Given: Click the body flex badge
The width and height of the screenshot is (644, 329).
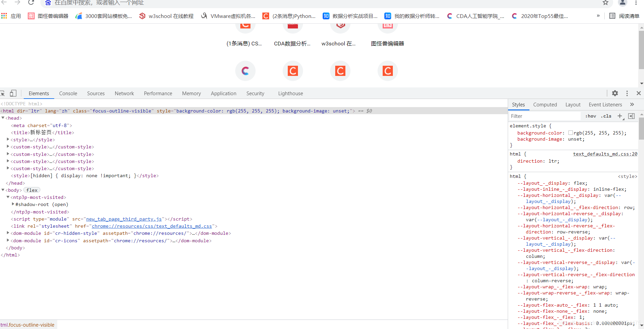Looking at the screenshot, I should click(32, 190).
